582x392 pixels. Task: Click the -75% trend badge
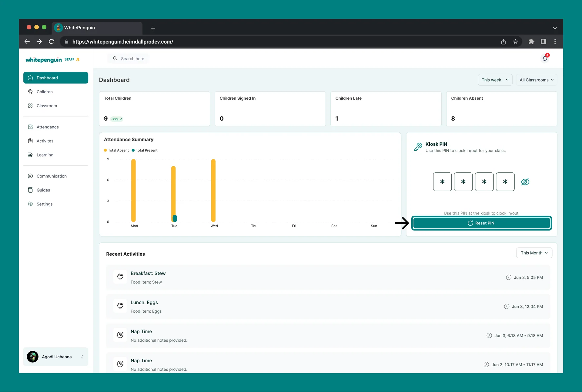116,119
